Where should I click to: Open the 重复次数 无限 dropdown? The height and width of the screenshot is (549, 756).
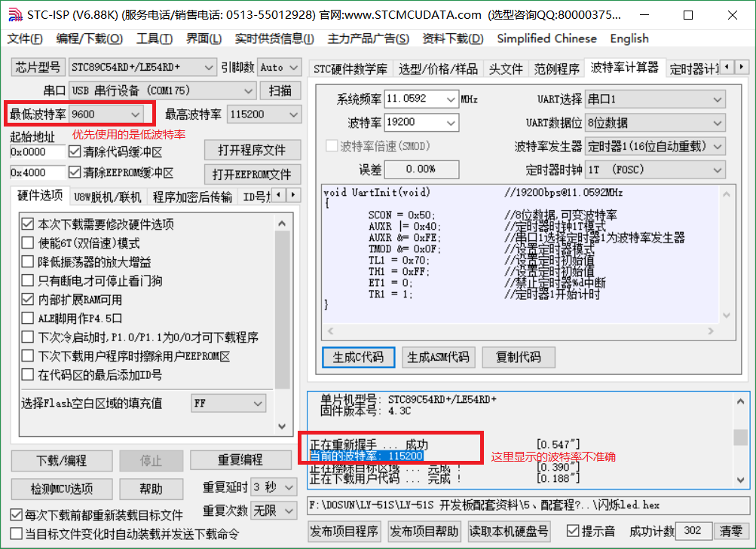click(x=274, y=510)
